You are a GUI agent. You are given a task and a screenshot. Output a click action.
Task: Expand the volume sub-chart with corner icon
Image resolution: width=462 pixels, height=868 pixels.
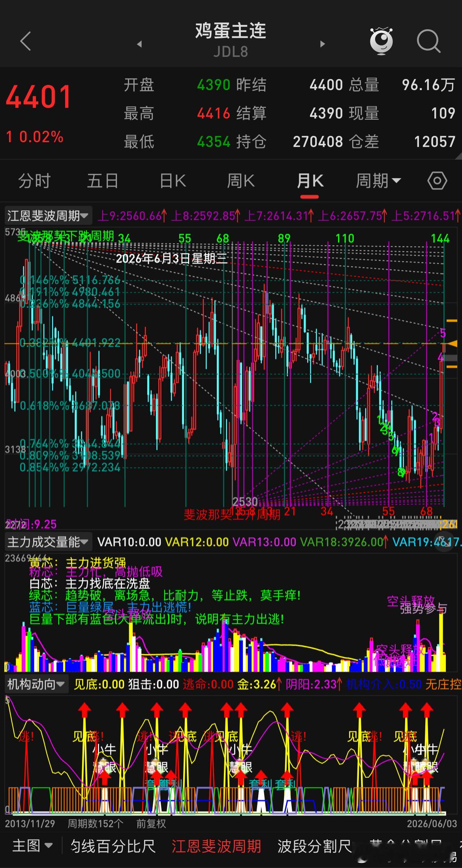click(445, 542)
